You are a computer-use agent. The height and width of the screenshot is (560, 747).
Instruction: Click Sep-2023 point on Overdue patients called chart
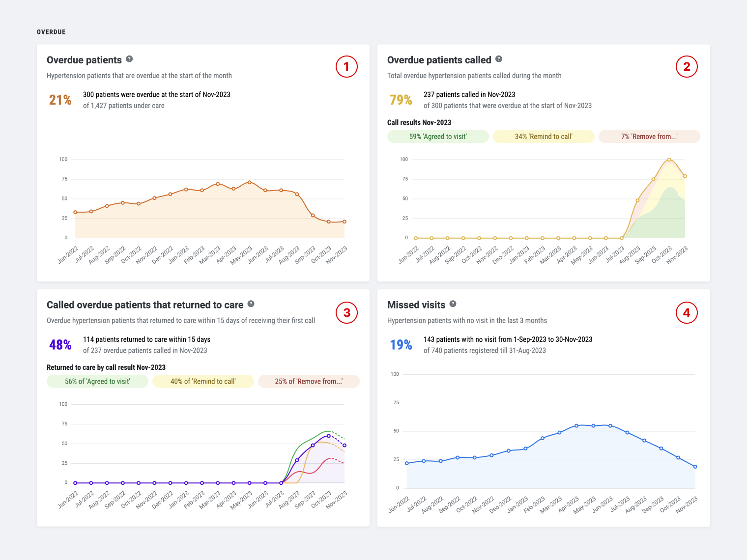[654, 179]
